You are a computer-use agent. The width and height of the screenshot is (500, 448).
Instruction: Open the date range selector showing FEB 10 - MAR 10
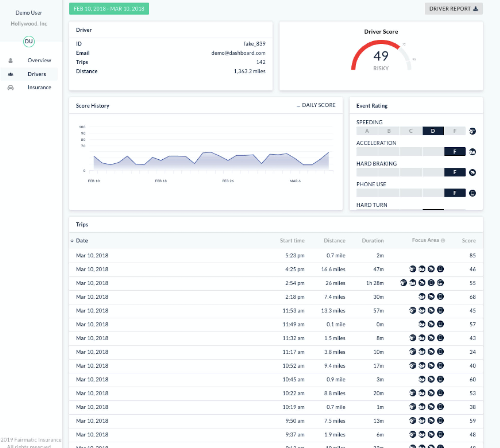click(x=109, y=9)
